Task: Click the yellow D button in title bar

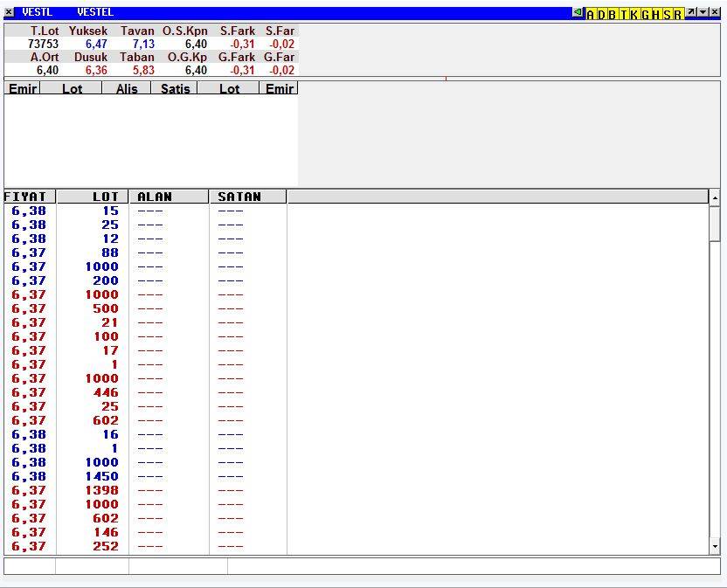Action: (601, 14)
